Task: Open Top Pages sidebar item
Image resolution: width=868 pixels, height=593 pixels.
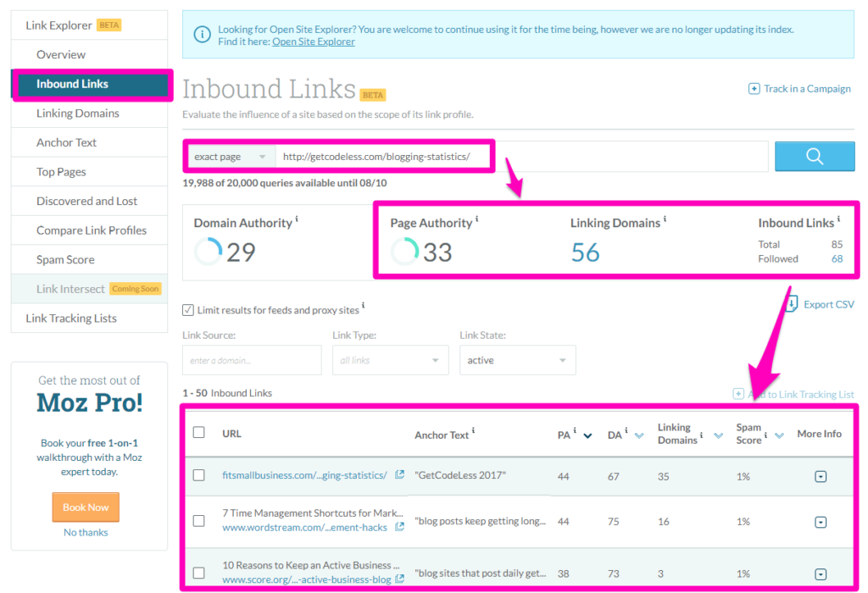Action: (x=89, y=171)
